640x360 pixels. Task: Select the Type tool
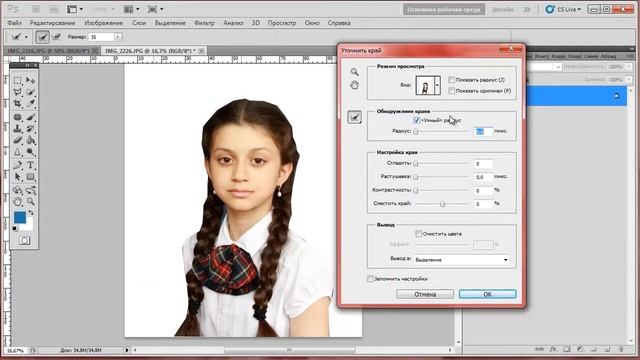point(31,165)
